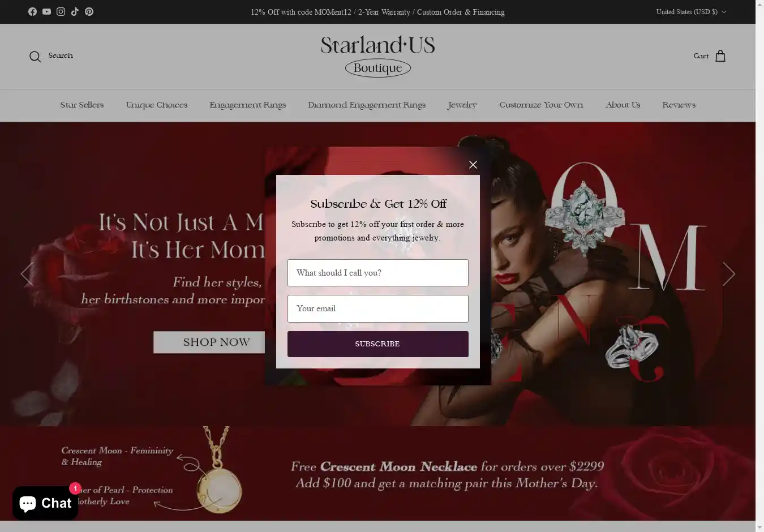The image size is (764, 532).
Task: Open the Shopify Chat widget
Action: pyautogui.click(x=45, y=503)
